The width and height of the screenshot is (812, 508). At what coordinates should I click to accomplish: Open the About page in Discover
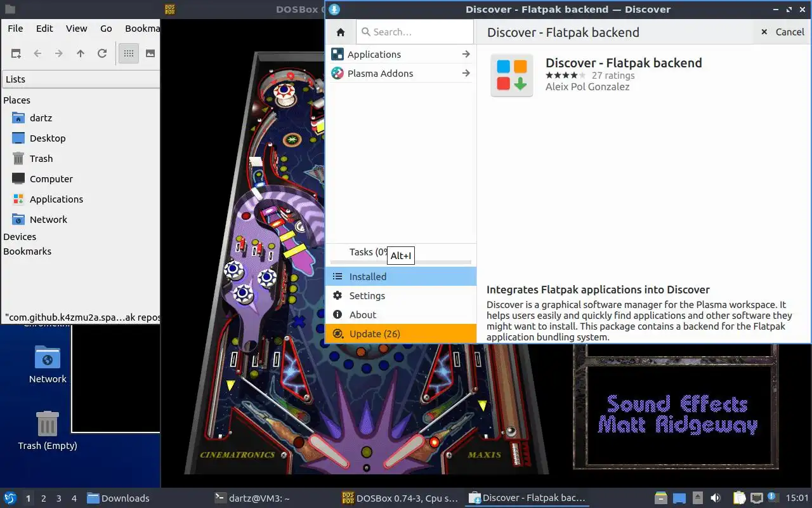click(401, 315)
